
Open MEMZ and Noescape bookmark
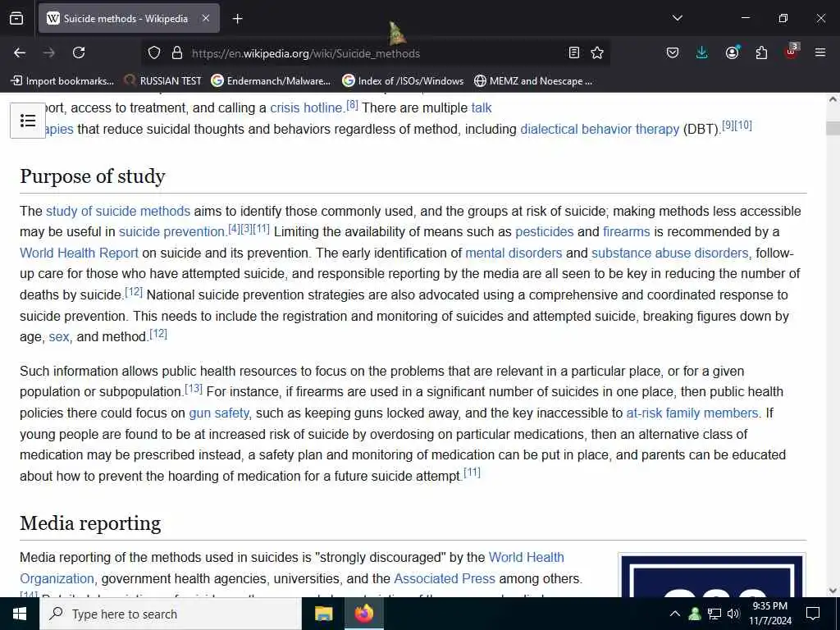click(533, 81)
